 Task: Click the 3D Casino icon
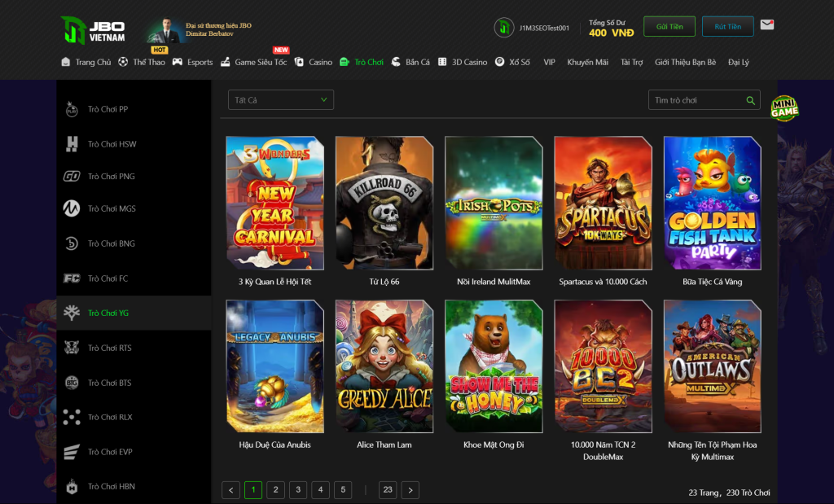click(x=442, y=62)
